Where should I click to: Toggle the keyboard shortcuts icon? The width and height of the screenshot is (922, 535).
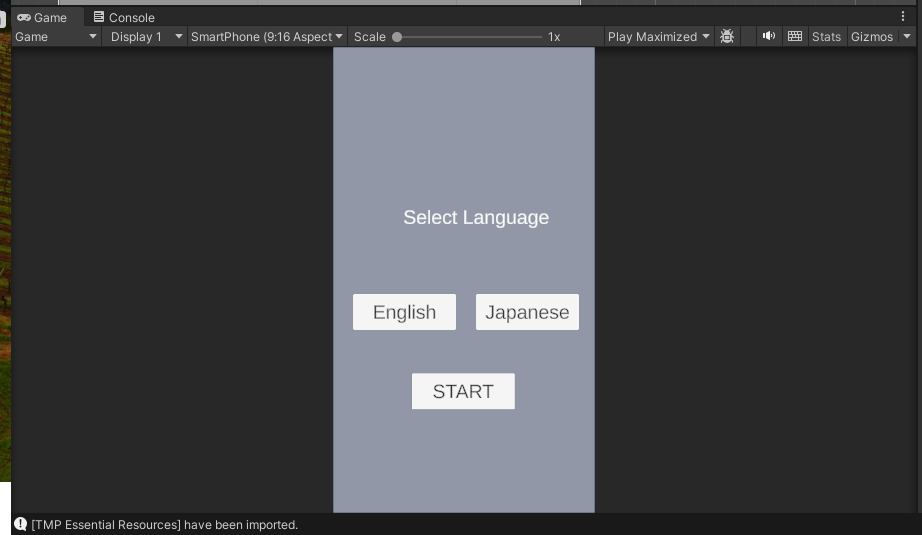[x=795, y=36]
